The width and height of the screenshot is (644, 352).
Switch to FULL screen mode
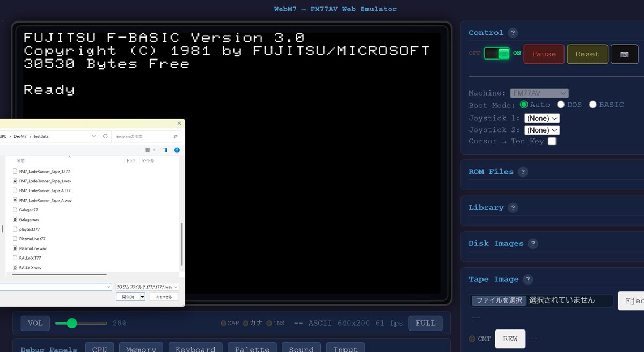(426, 323)
